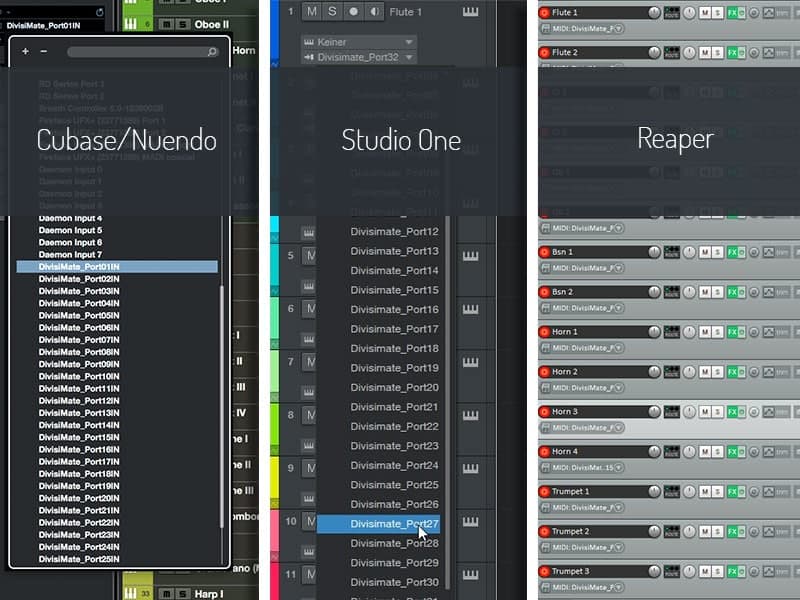This screenshot has height=600, width=800.
Task: Adjust volume knob on Reaper Bsn 1 track
Action: pos(654,252)
